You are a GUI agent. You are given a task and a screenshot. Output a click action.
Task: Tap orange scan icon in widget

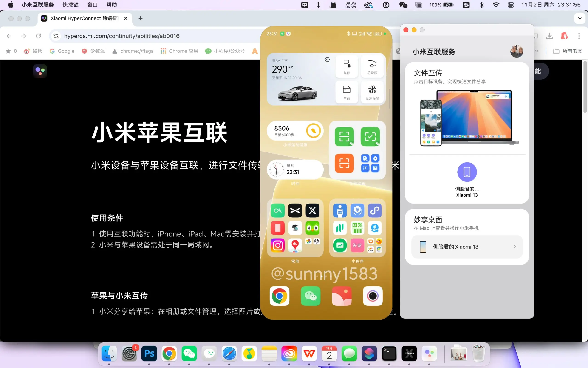pyautogui.click(x=344, y=163)
